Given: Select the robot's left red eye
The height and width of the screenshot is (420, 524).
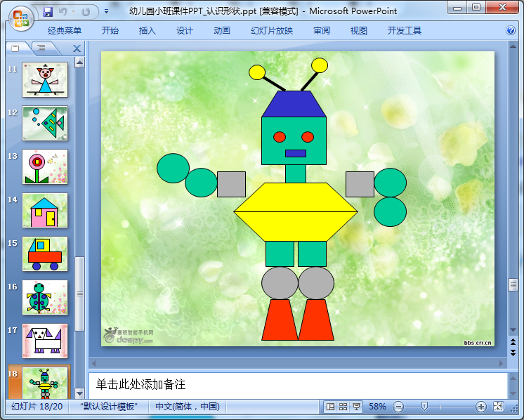Looking at the screenshot, I should 280,137.
